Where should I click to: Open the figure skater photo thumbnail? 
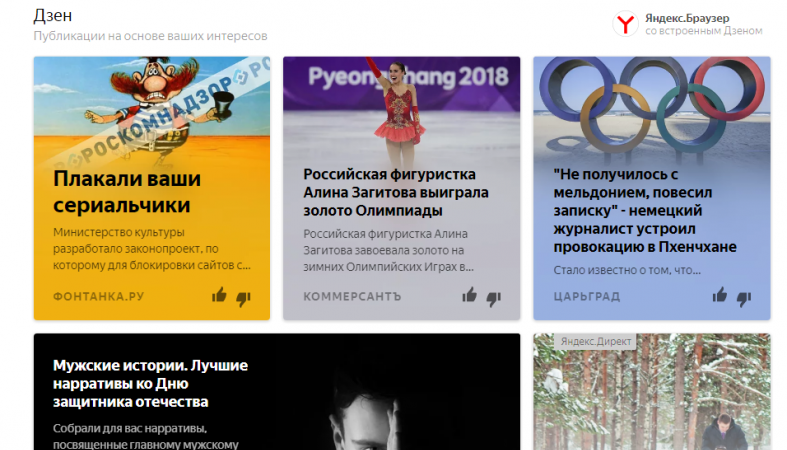click(402, 109)
